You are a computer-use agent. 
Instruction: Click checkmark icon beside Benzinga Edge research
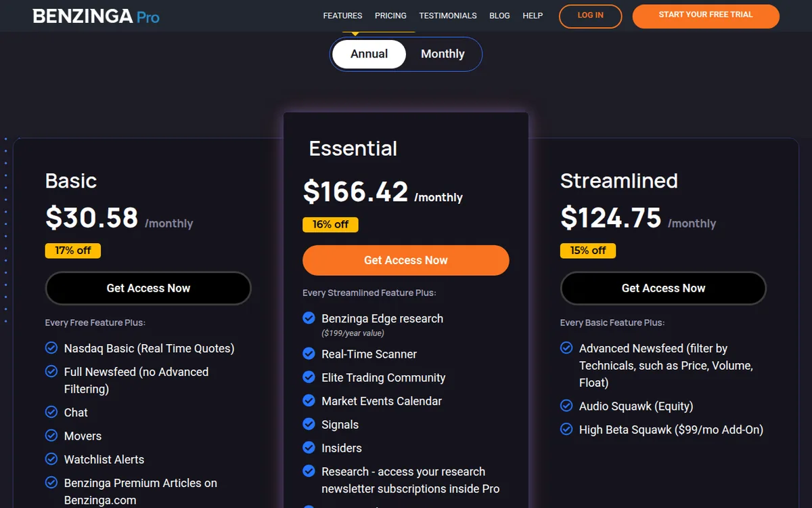click(x=309, y=318)
